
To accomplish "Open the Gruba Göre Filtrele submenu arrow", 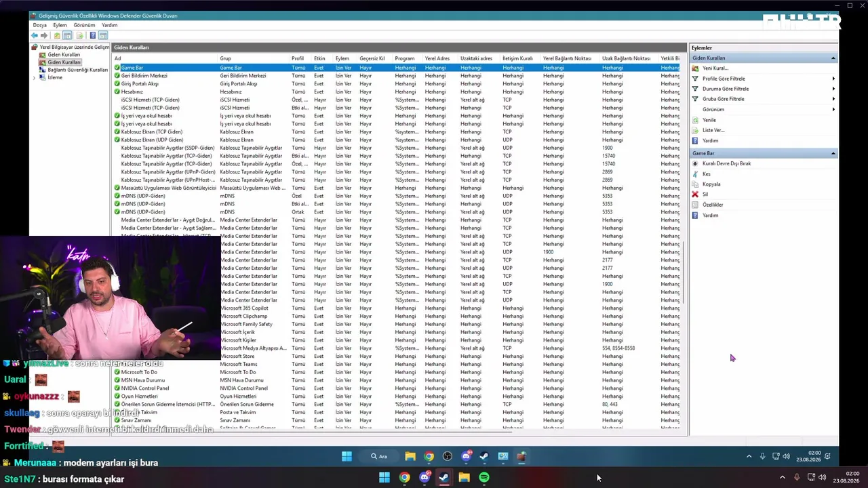I will click(833, 99).
